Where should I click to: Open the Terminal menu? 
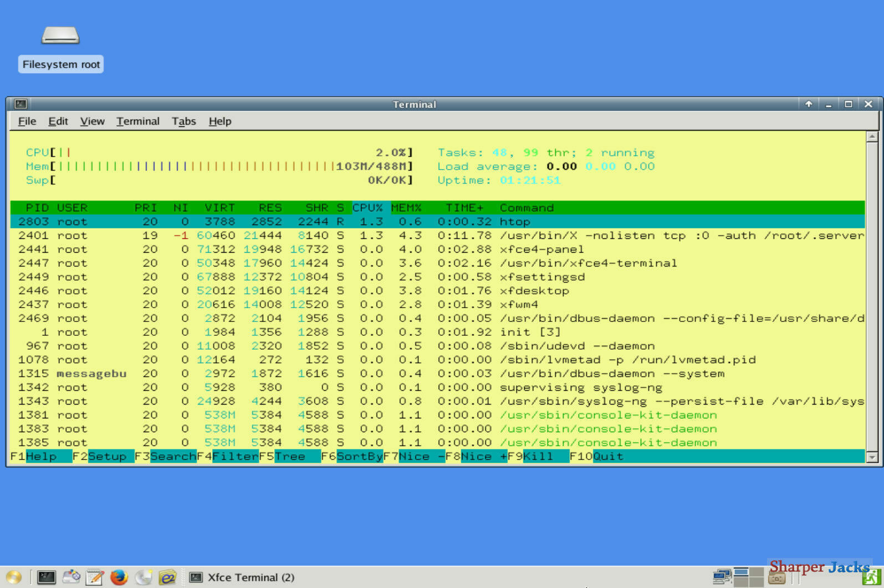pos(137,121)
